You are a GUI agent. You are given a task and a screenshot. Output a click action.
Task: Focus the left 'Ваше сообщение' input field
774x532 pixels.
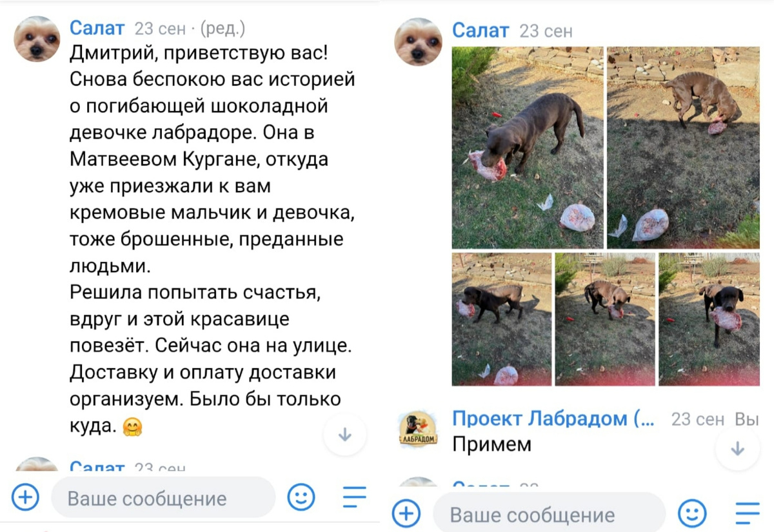163,498
